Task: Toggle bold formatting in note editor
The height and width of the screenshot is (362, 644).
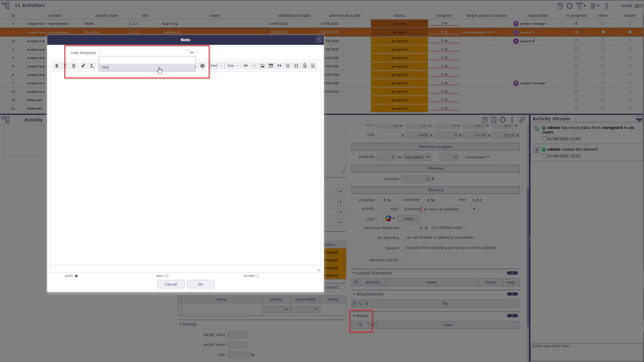Action: (57, 66)
